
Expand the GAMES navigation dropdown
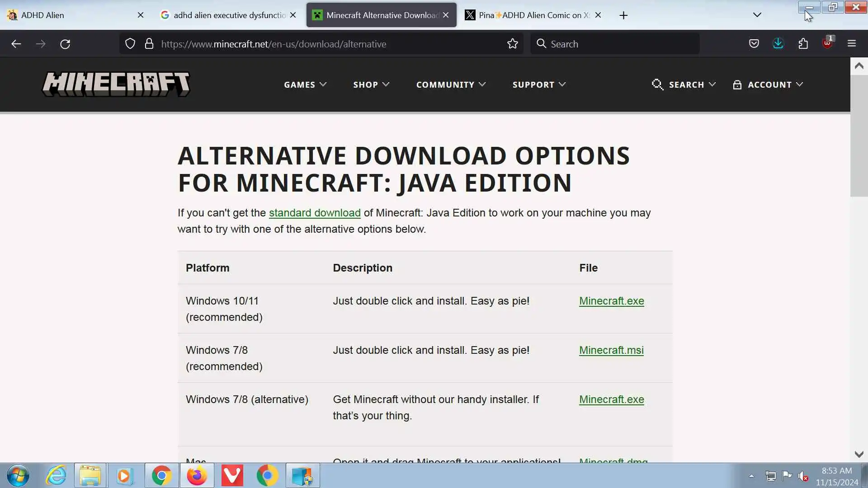[305, 84]
